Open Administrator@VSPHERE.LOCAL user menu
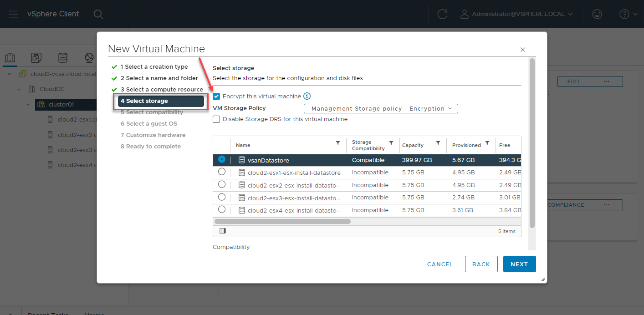 tap(517, 14)
